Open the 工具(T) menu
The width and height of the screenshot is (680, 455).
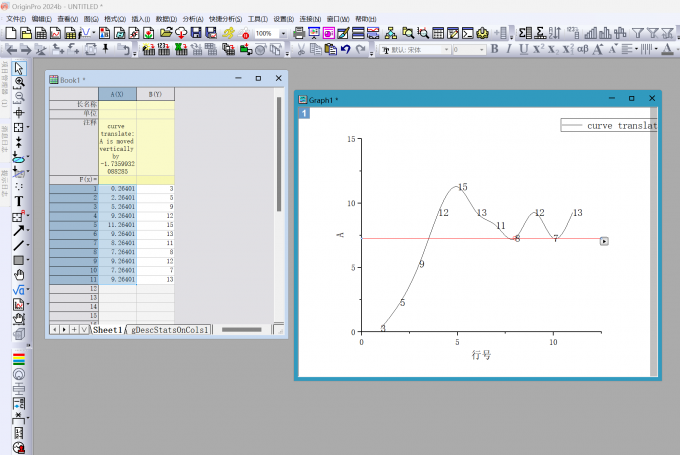coord(258,19)
